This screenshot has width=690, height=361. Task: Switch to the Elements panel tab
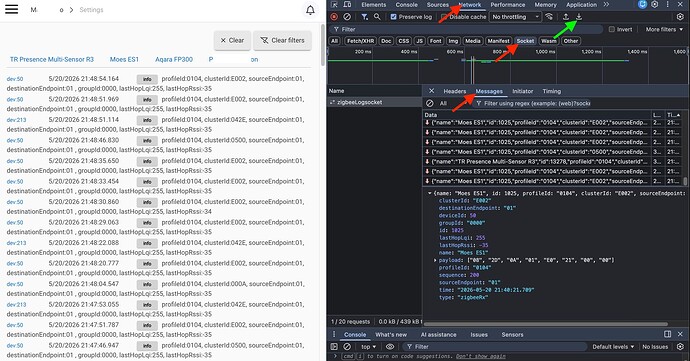[374, 4]
